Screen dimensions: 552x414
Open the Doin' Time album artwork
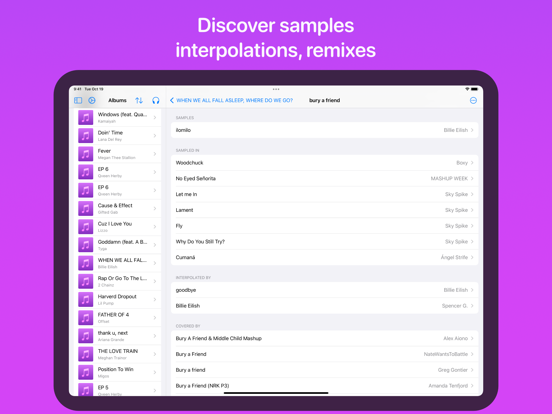point(86,136)
